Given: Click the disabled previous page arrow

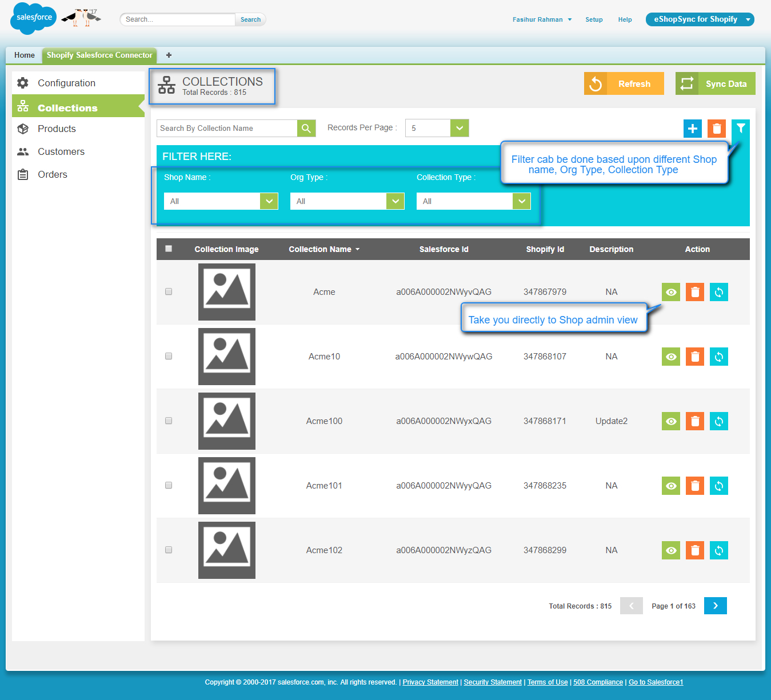Looking at the screenshot, I should tap(632, 606).
